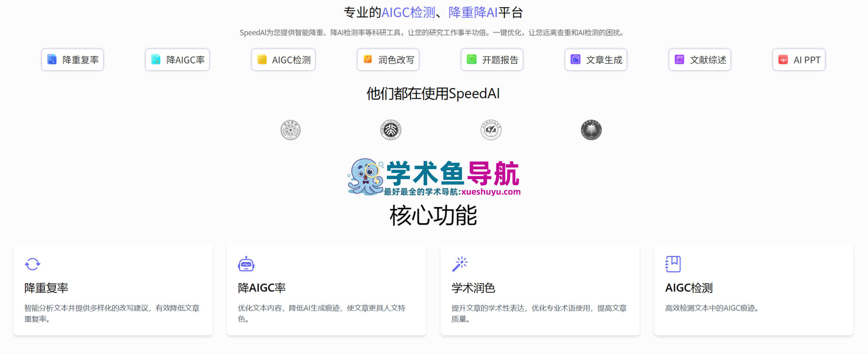Click the Tsinghua University emblem

pos(291,130)
